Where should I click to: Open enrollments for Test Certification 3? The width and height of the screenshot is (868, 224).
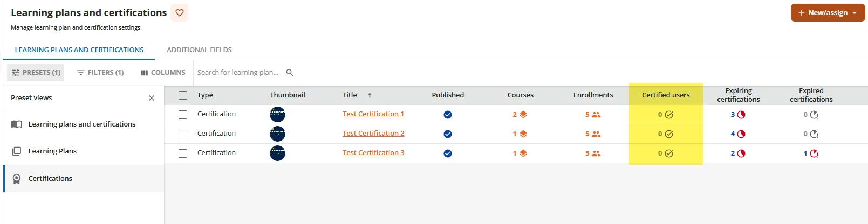[x=593, y=153]
